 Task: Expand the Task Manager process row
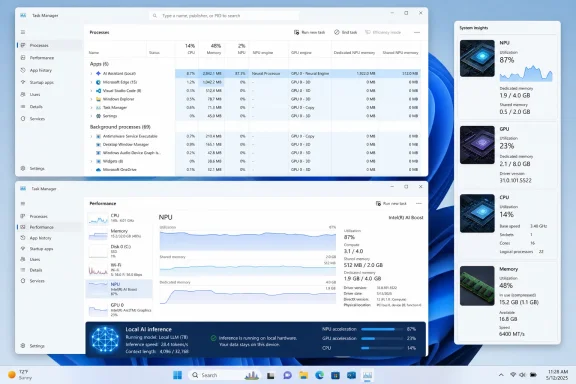pos(91,107)
